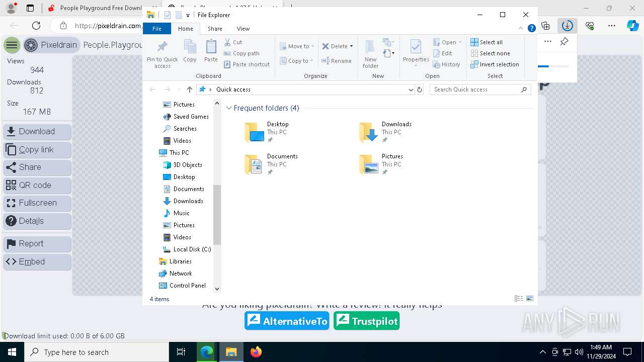The width and height of the screenshot is (644, 362).
Task: Open the File ribbon tab
Action: [x=157, y=29]
